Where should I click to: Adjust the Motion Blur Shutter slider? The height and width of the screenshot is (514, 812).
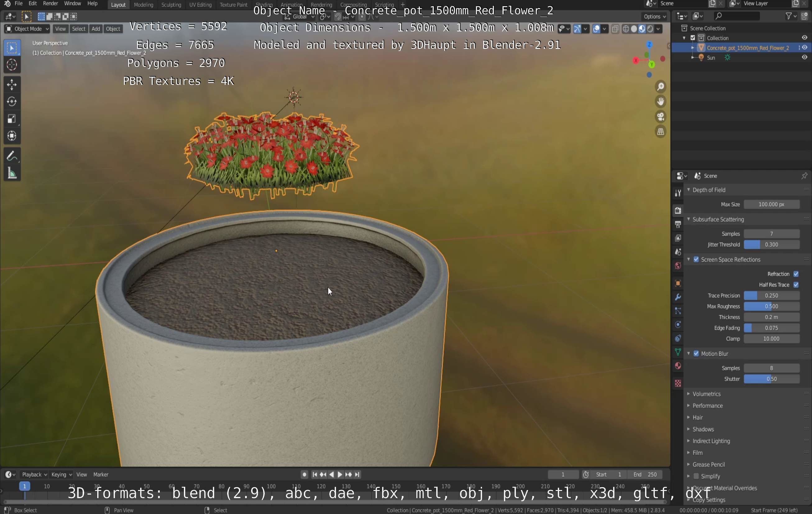(x=772, y=379)
